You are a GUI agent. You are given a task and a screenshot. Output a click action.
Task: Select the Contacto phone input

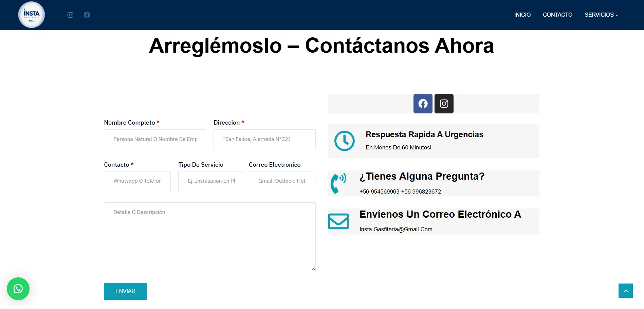137,181
